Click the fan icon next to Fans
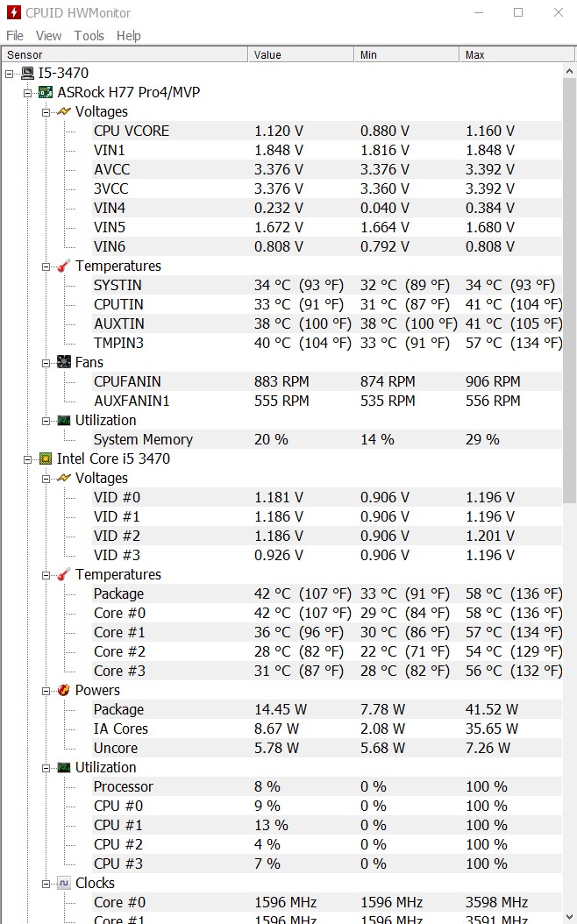 (x=64, y=362)
